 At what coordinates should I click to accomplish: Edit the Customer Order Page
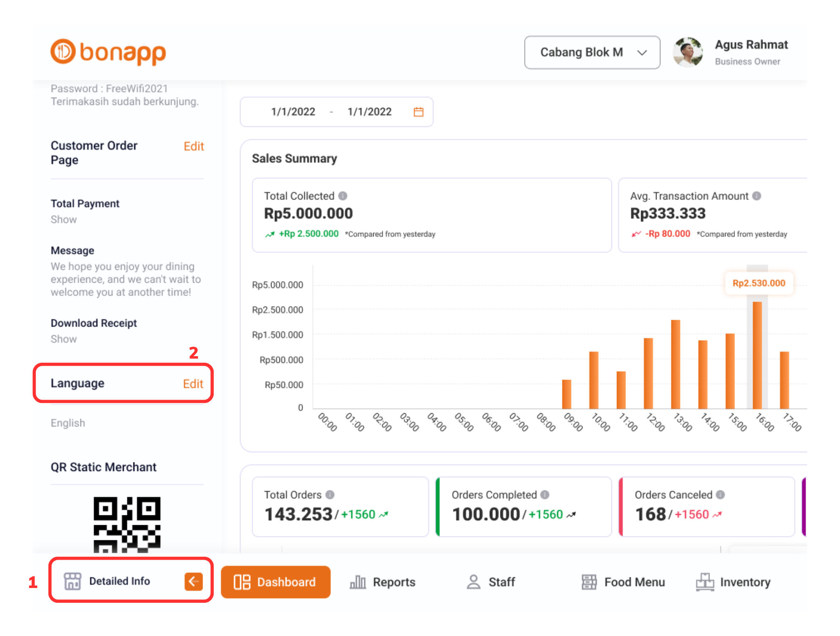[193, 146]
